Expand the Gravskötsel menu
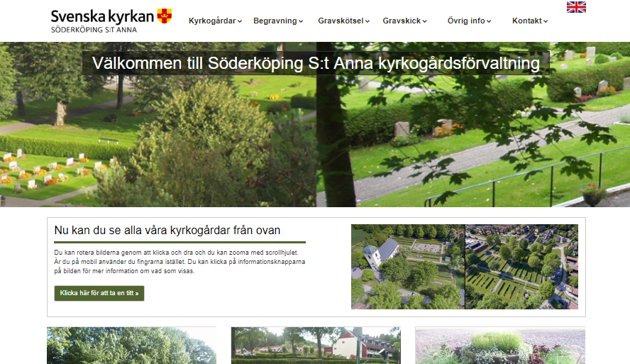The width and height of the screenshot is (630, 364). pyautogui.click(x=343, y=21)
